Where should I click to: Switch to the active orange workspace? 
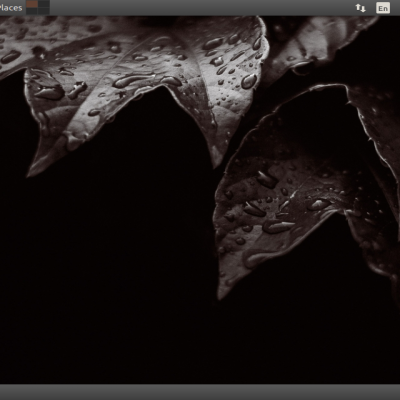click(x=32, y=4)
